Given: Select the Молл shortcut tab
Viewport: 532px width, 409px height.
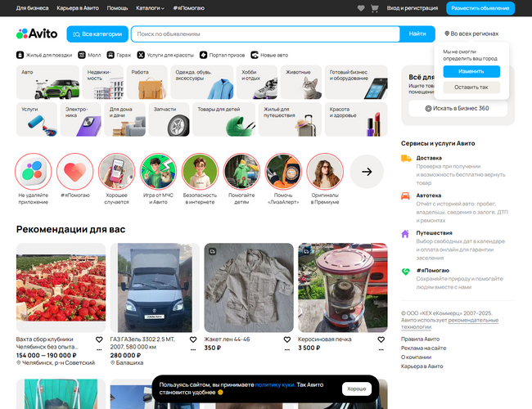Looking at the screenshot, I should tap(89, 55).
